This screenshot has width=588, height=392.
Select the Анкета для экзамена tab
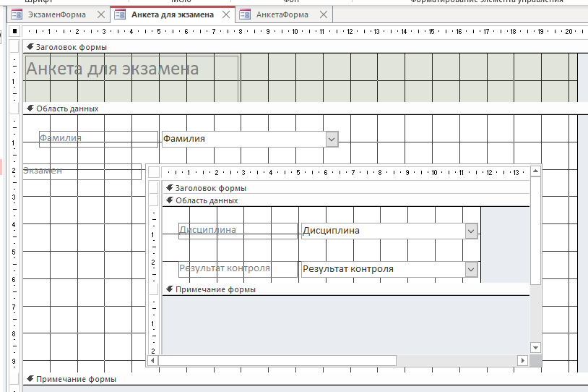[173, 14]
